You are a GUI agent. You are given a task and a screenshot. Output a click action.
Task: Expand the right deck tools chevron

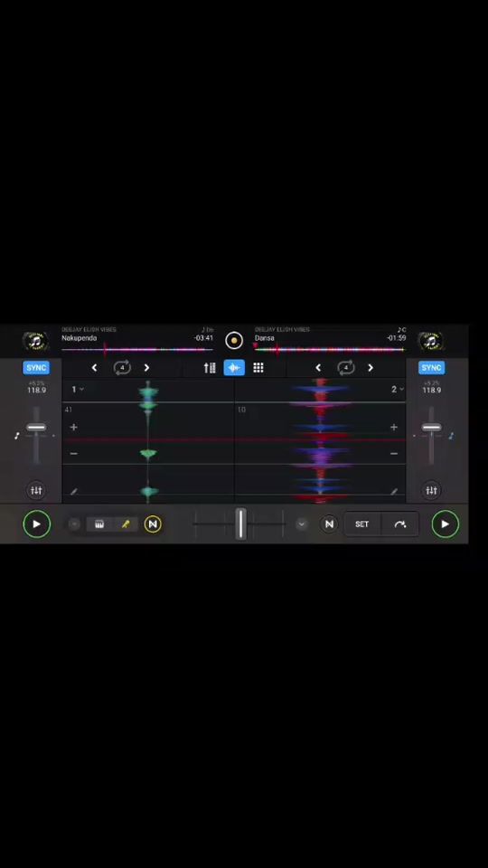point(302,524)
